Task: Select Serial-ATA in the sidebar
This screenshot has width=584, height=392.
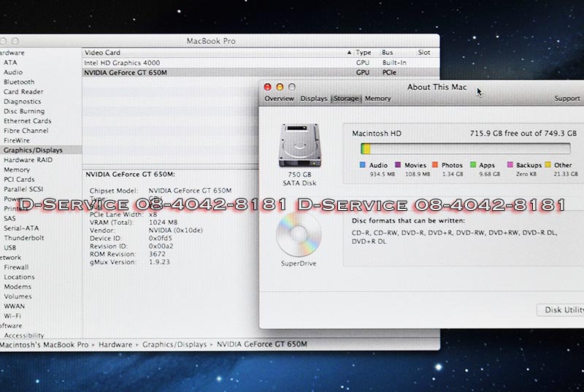Action: [21, 228]
